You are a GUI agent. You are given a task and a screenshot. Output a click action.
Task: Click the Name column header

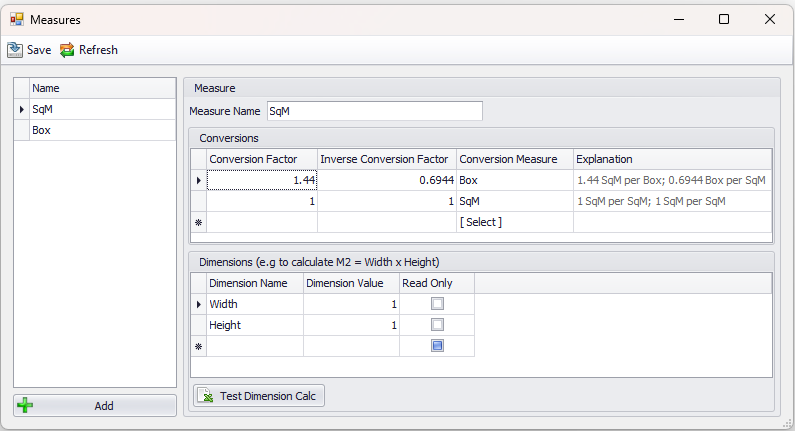[102, 88]
